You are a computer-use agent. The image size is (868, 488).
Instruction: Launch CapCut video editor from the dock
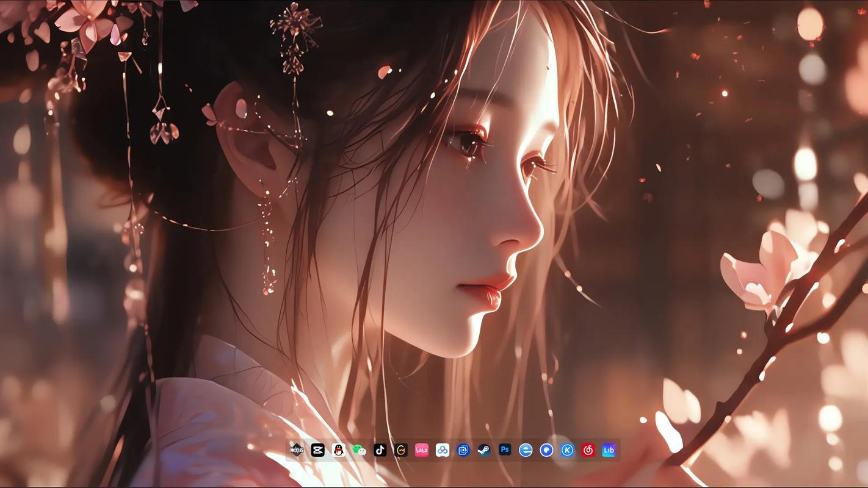point(317,450)
